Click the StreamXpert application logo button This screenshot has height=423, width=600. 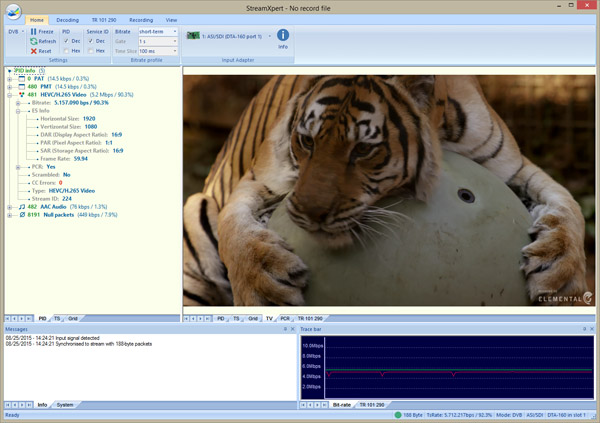(x=11, y=10)
